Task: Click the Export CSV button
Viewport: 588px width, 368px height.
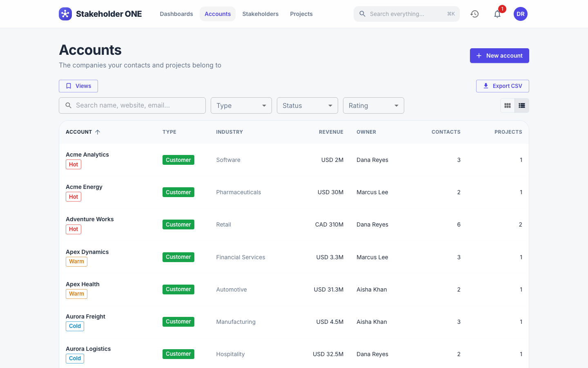Action: tap(503, 86)
